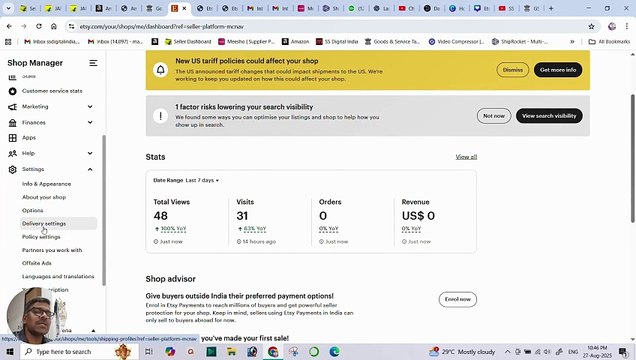Click the tariff notification bell icon
636x360 pixels.
click(x=161, y=70)
